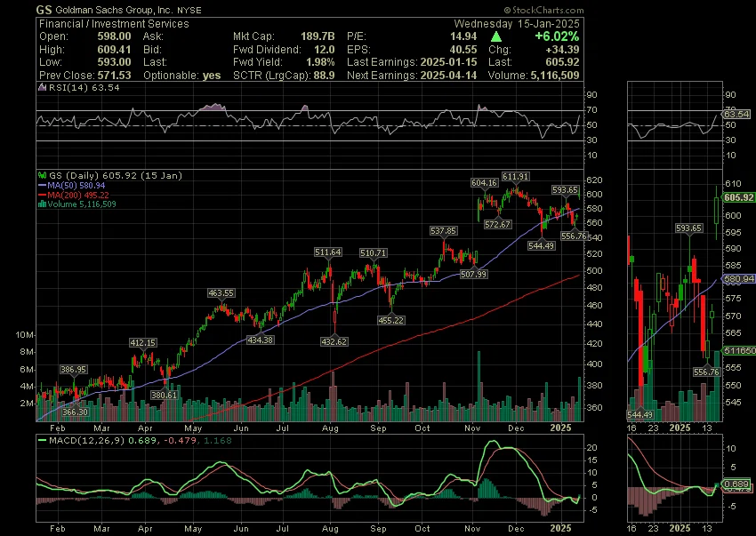
Task: Click the Financial / Investment Services sector label
Action: tap(114, 24)
